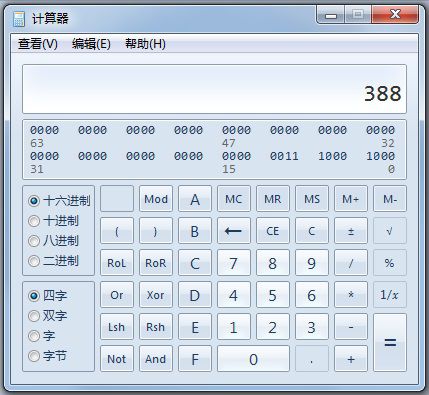429x395 pixels.
Task: Toggle sign with the ± button
Action: (351, 231)
